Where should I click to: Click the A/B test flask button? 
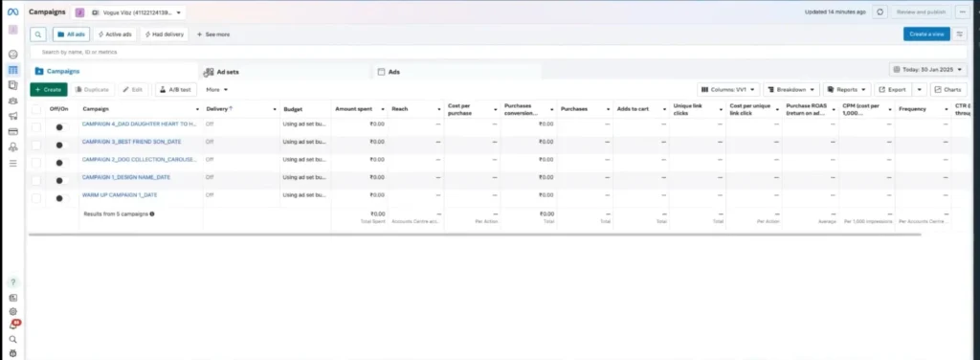tap(176, 89)
